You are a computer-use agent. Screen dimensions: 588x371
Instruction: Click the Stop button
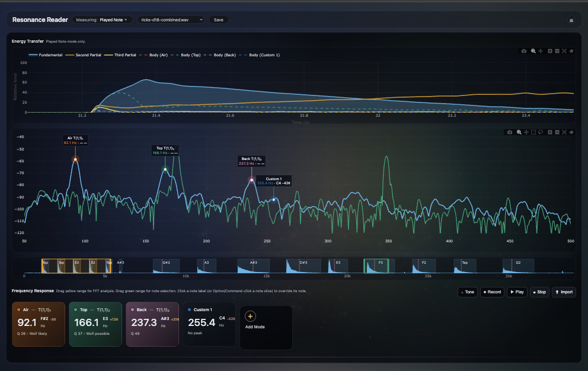[539, 292]
